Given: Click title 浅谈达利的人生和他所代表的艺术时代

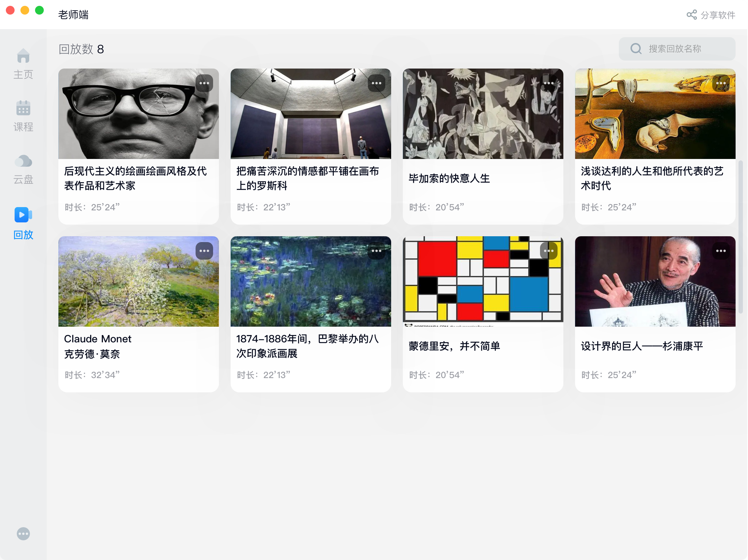Looking at the screenshot, I should pyautogui.click(x=652, y=178).
